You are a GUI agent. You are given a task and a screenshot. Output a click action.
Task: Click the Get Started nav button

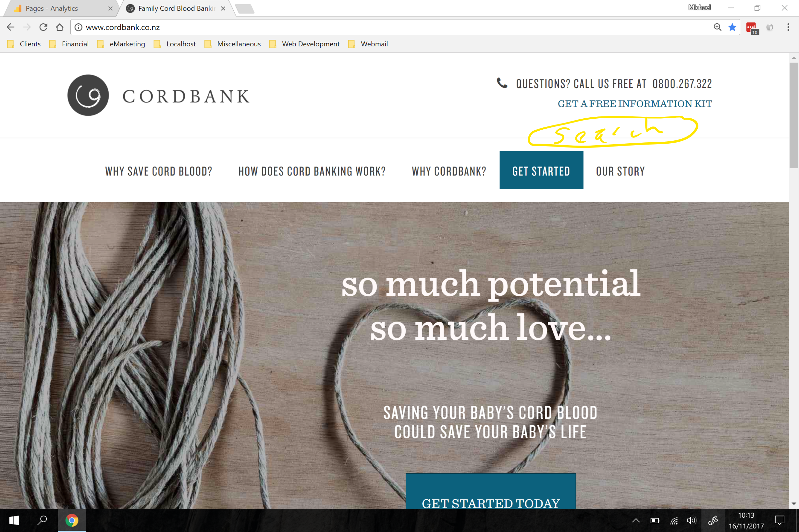(x=541, y=170)
